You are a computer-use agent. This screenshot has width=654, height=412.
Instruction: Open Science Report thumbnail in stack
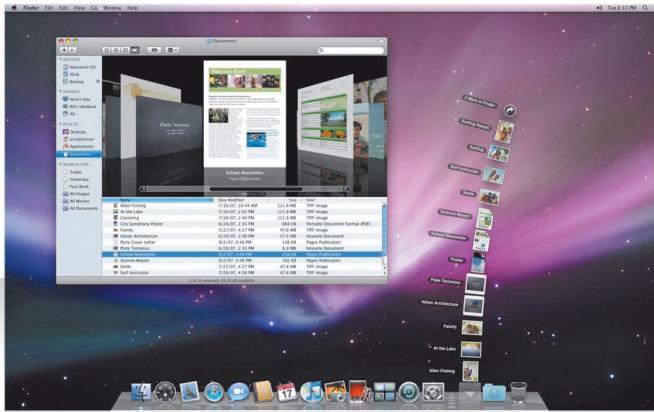pyautogui.click(x=485, y=218)
